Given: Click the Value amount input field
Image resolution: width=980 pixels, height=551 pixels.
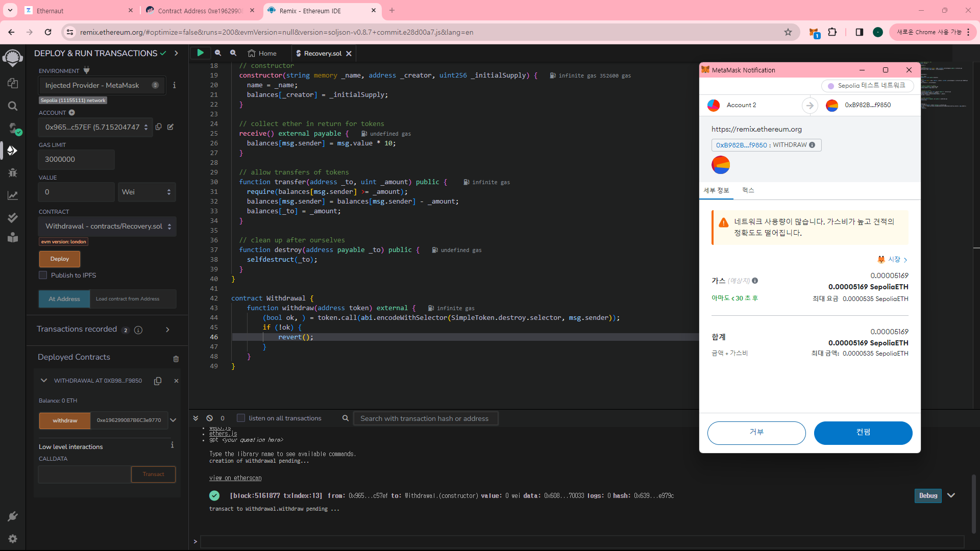Looking at the screenshot, I should pos(77,192).
